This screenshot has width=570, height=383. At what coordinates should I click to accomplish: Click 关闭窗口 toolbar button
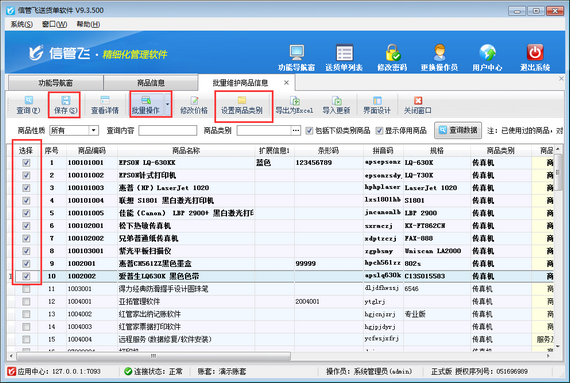pos(418,105)
